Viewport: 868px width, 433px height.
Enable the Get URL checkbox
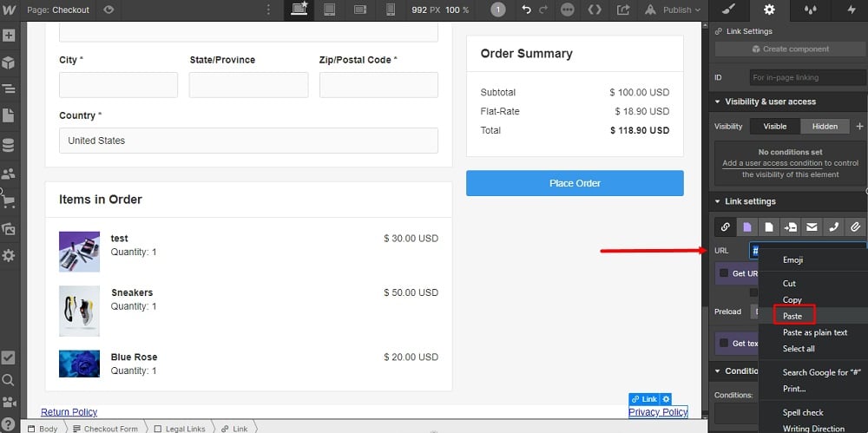click(724, 273)
